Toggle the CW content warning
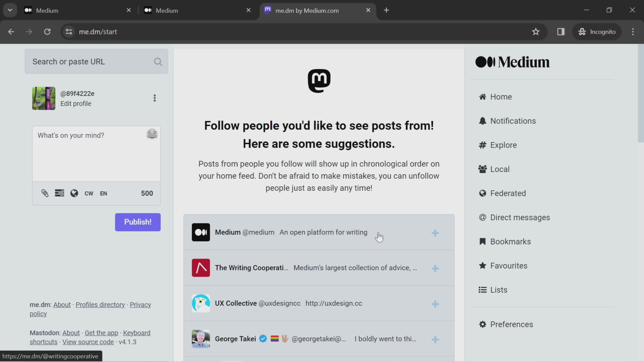Screen dimensions: 644x362 [x=89, y=193]
